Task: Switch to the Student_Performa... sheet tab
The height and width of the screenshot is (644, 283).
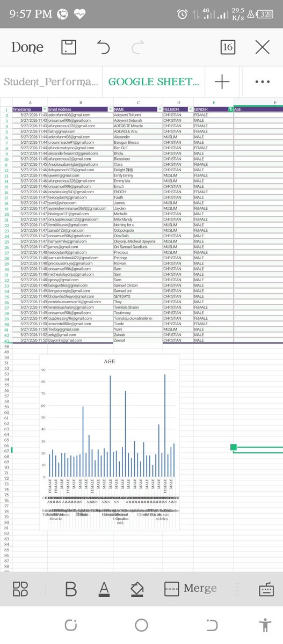Action: click(51, 82)
